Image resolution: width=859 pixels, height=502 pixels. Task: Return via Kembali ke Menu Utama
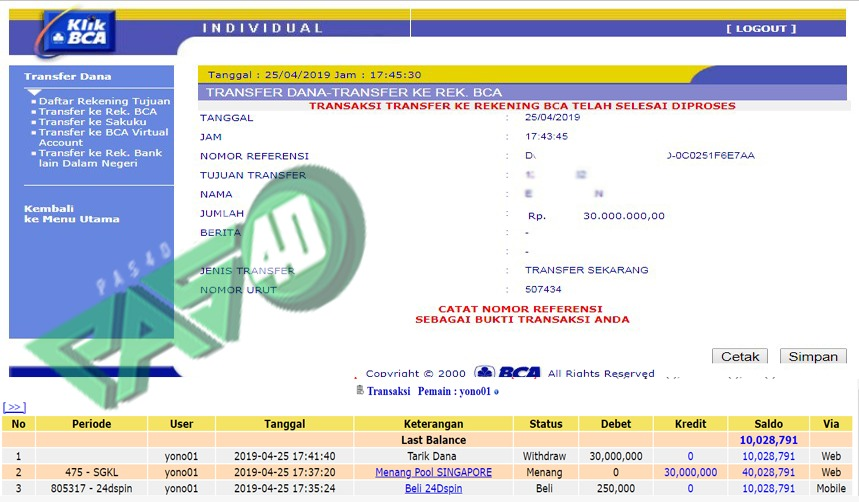(71, 214)
